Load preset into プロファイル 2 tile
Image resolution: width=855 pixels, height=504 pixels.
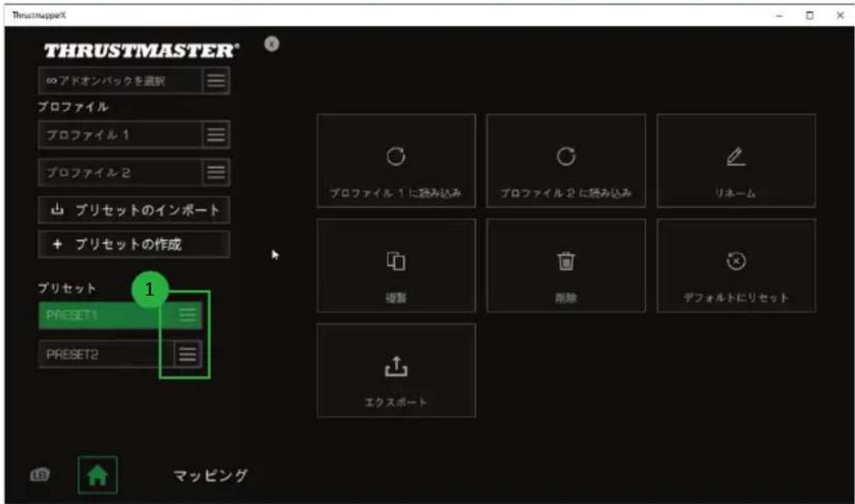coord(566,161)
